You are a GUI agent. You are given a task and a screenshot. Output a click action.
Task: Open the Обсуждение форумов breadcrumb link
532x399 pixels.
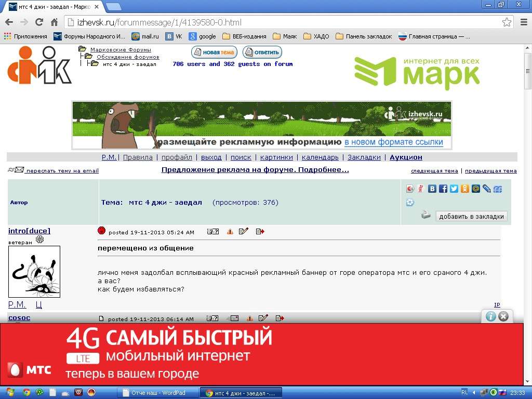pos(128,57)
